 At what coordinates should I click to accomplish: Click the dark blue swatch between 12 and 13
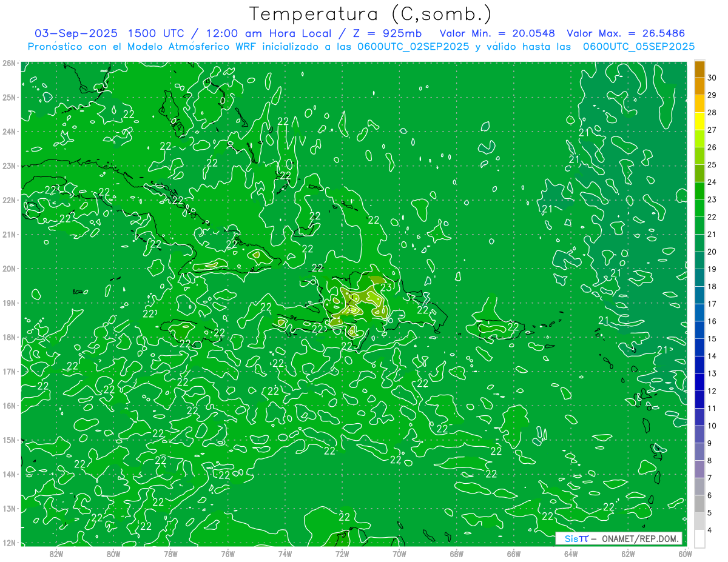pyautogui.click(x=699, y=382)
